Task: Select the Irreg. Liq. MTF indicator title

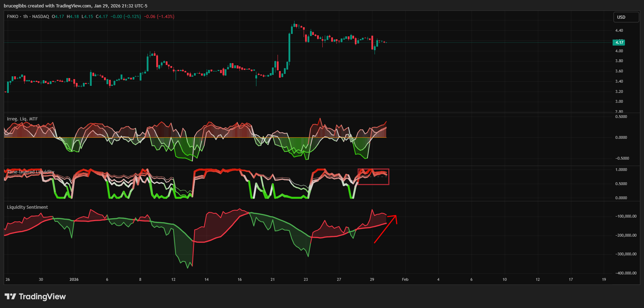Action: click(22, 119)
